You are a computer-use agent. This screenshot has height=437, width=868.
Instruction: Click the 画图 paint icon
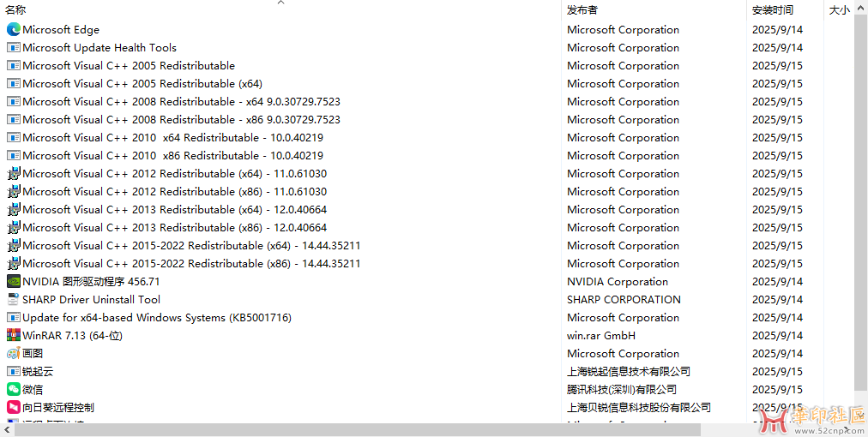tap(13, 354)
